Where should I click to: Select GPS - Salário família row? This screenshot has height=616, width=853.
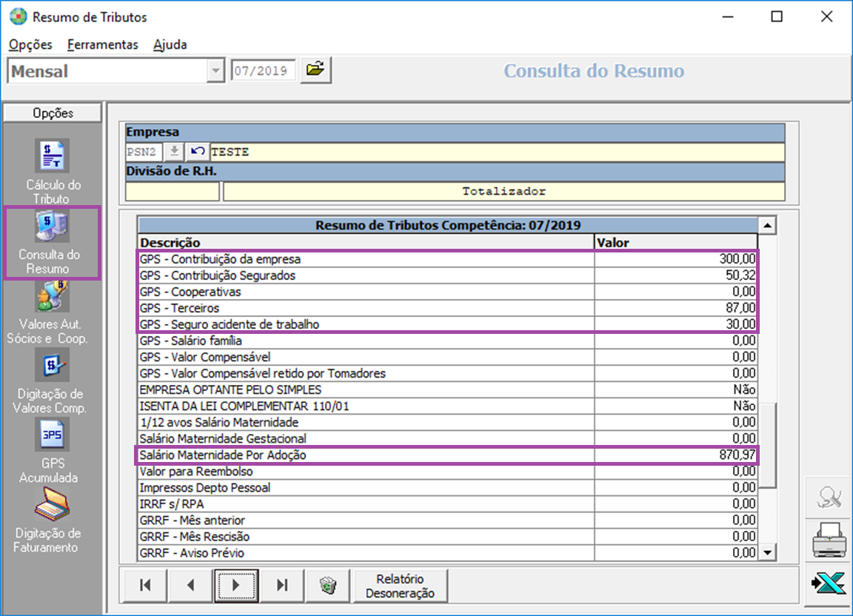pyautogui.click(x=448, y=341)
